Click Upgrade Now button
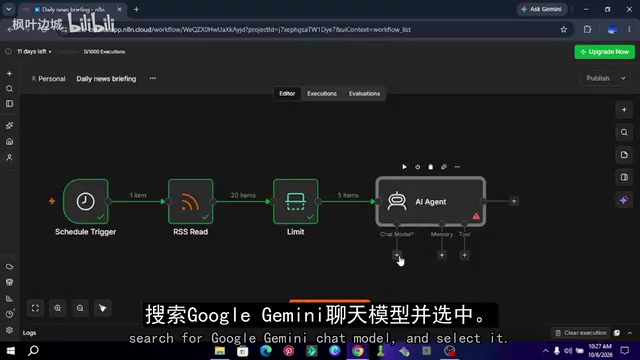Screen dimensions: 640x360 click(x=604, y=52)
